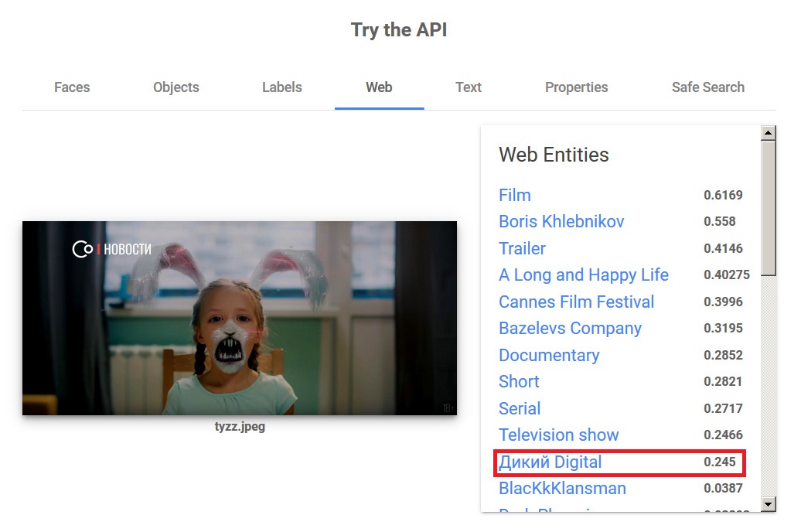Click the 0.3195 score for Bazelevs Company
Image resolution: width=801 pixels, height=532 pixels.
pos(723,329)
